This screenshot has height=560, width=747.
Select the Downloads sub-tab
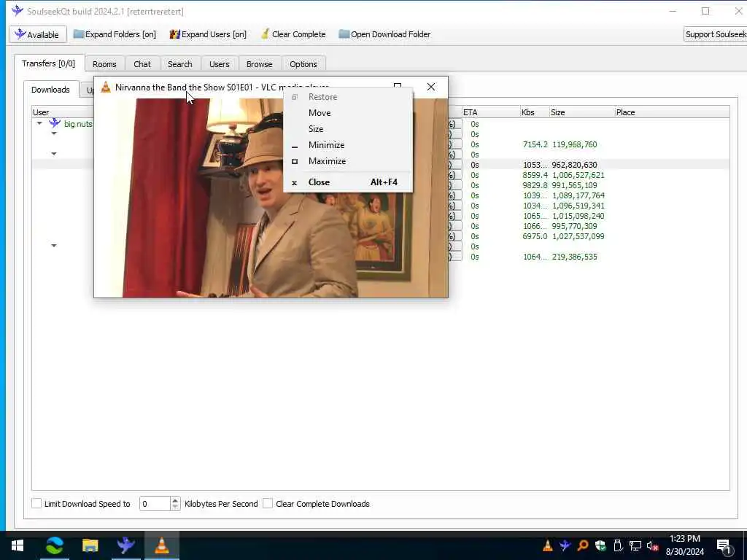[50, 90]
